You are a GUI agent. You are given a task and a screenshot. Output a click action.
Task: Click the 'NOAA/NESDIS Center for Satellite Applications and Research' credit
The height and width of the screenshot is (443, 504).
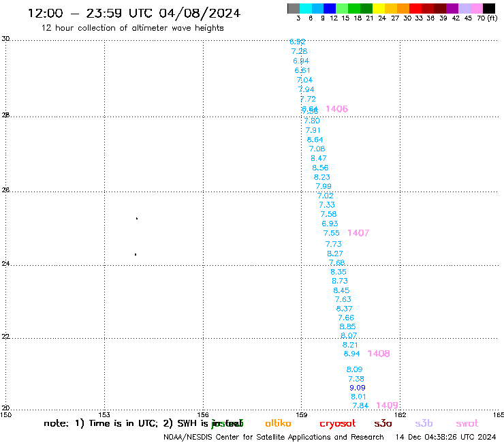[274, 438]
